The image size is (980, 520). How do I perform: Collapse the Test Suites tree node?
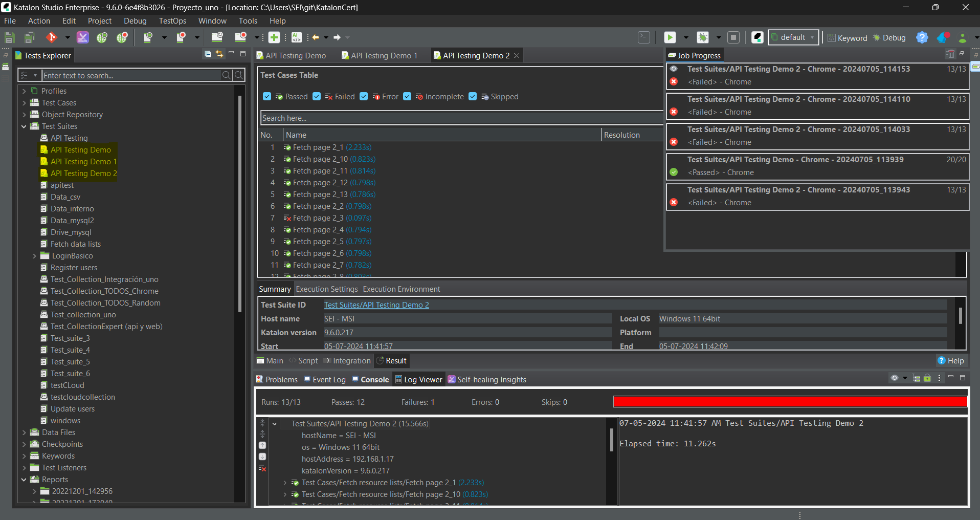click(24, 126)
